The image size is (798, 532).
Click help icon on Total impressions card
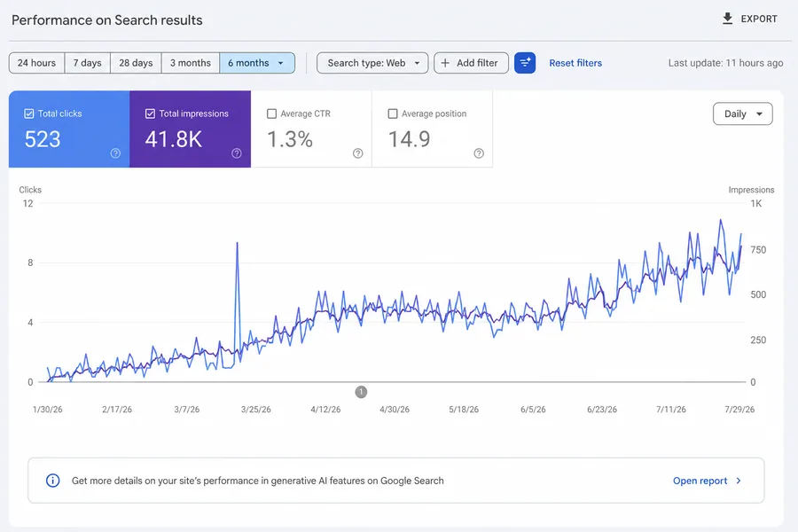237,153
